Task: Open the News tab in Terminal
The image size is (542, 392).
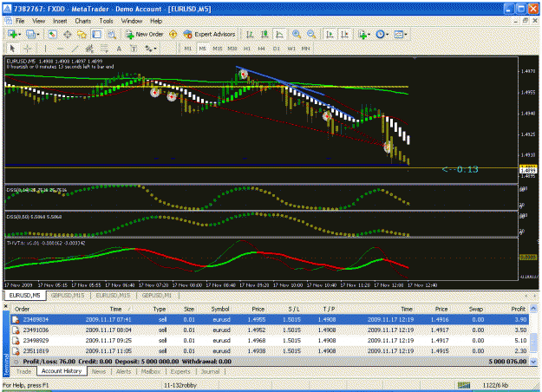Action: point(99,371)
